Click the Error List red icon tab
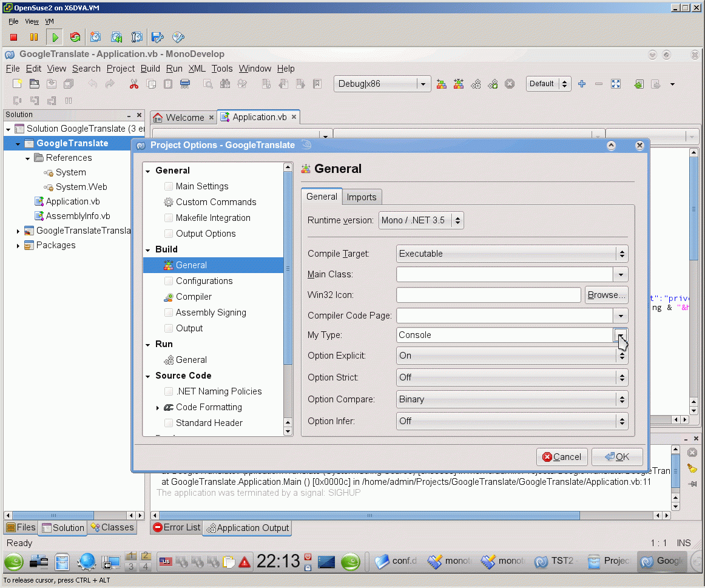This screenshot has height=588, width=705. coord(177,527)
